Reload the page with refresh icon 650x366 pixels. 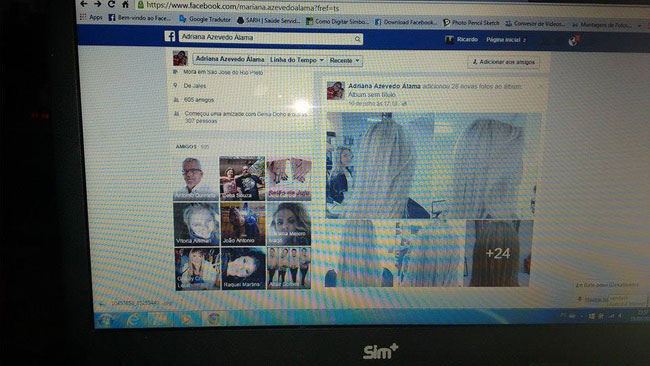[x=111, y=4]
